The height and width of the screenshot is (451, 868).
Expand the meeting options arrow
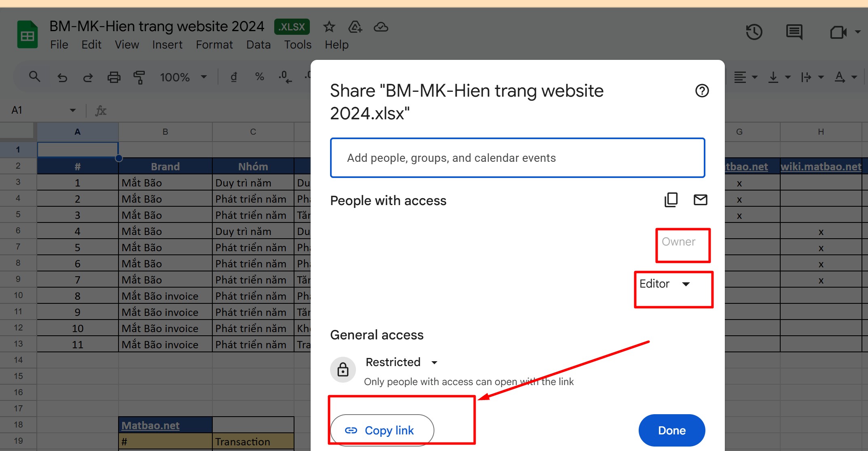(857, 32)
